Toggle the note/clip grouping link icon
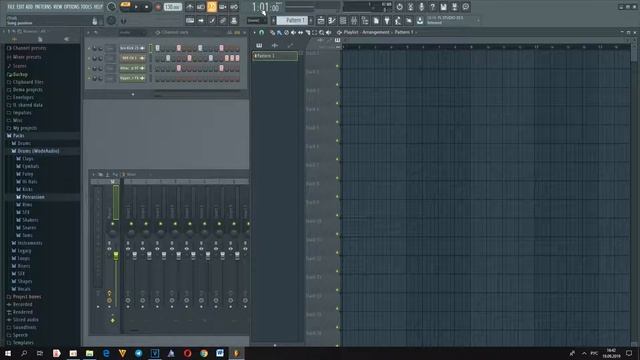The width and height of the screenshot is (640, 360). click(x=223, y=20)
